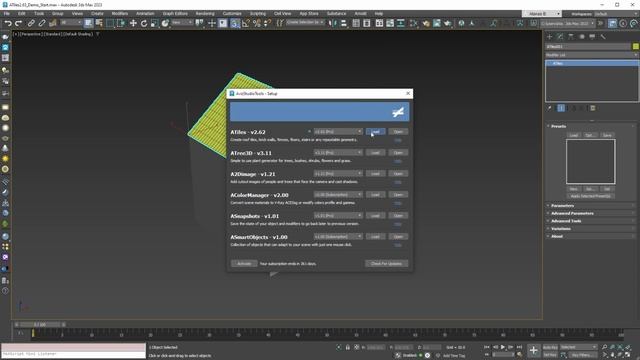The image size is (640, 360).
Task: Open the Select by Name icon
Action: tap(99, 24)
